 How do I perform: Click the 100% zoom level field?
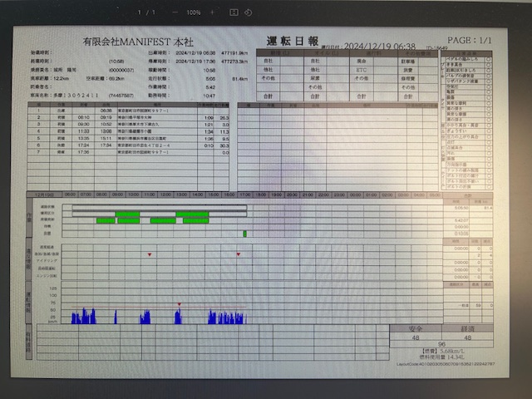(x=193, y=12)
